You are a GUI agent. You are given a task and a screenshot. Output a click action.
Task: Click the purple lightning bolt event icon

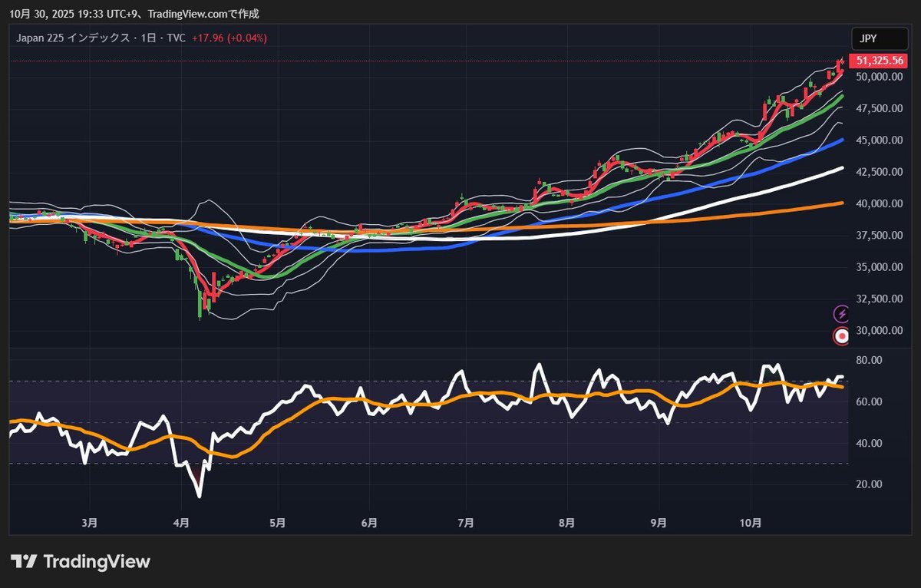(842, 313)
